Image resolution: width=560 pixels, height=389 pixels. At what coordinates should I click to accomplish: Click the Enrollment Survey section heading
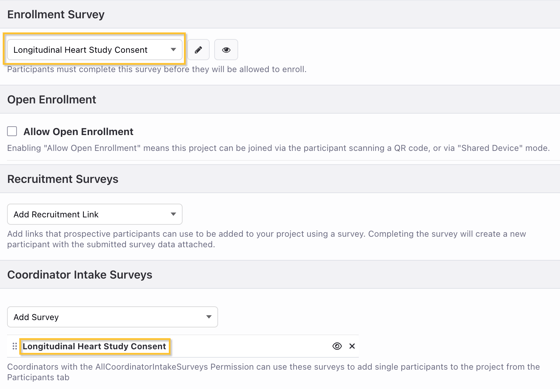point(56,14)
